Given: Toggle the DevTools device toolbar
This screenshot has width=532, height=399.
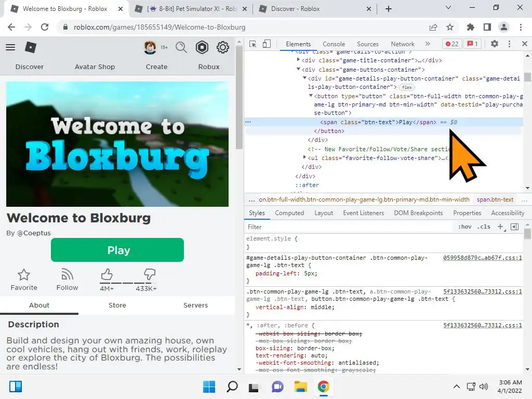Looking at the screenshot, I should (x=267, y=44).
